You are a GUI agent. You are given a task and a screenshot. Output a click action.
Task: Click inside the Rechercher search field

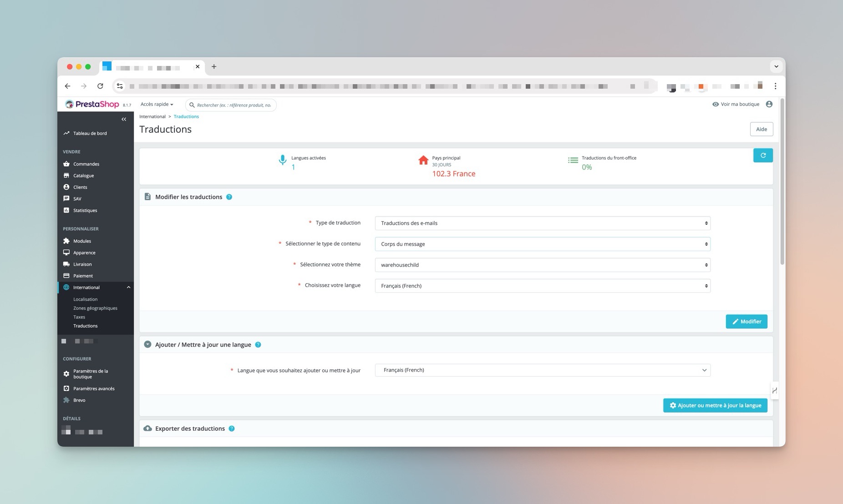point(231,105)
